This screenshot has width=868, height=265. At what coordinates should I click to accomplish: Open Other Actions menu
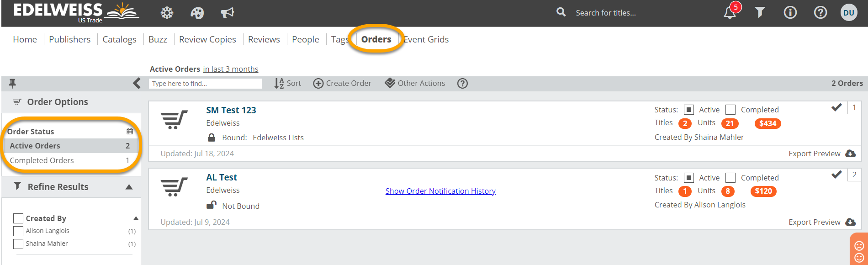pyautogui.click(x=415, y=83)
